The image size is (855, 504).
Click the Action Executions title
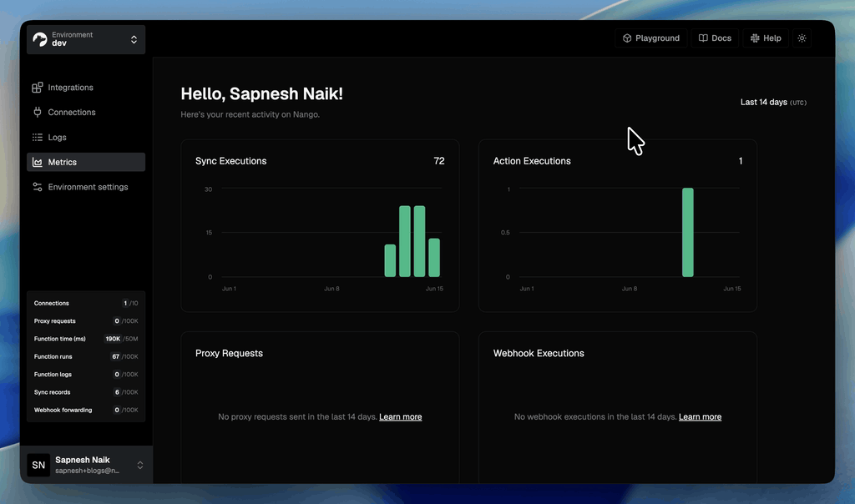point(532,161)
